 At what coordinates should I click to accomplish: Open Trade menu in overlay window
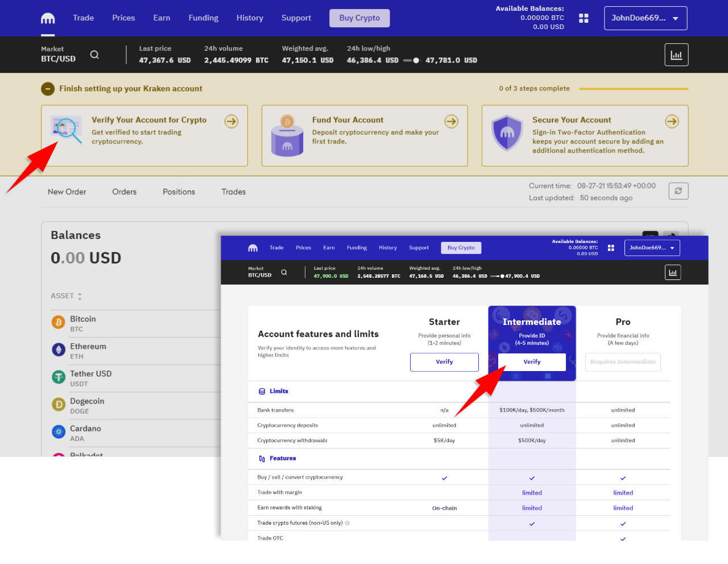click(x=276, y=248)
